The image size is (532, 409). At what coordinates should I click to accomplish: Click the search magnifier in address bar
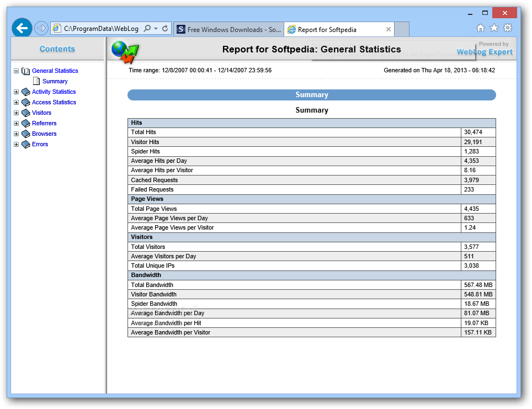147,29
